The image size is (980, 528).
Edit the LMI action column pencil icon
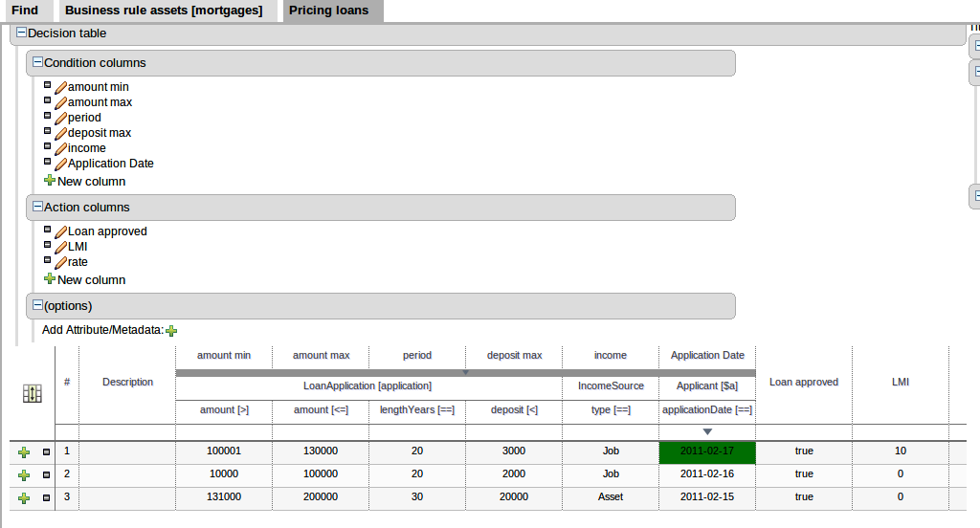(x=60, y=247)
